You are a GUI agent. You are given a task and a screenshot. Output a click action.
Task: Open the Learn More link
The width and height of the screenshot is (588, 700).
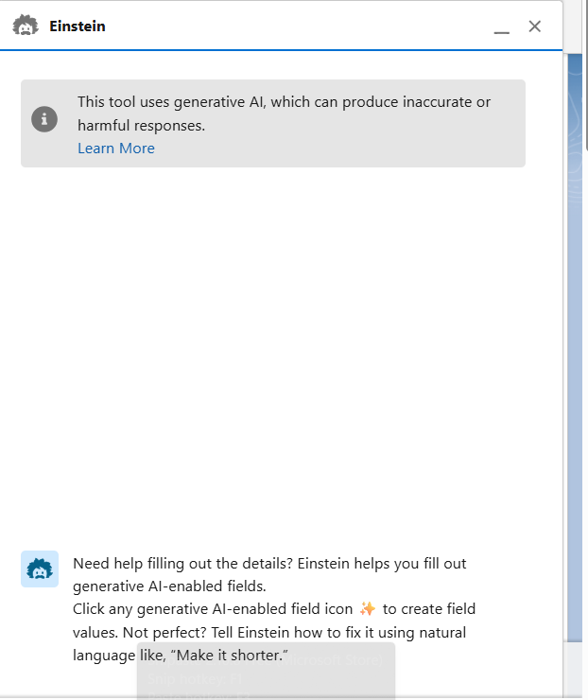tap(115, 149)
